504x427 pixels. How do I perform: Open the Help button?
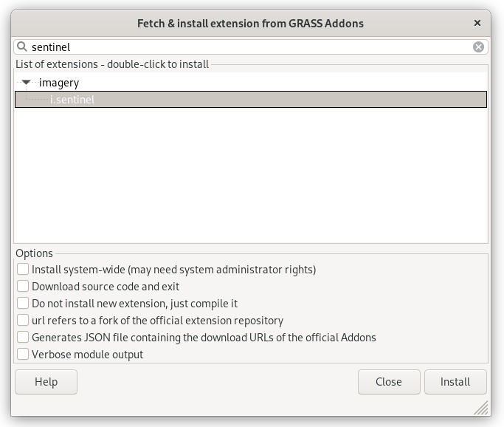(46, 382)
